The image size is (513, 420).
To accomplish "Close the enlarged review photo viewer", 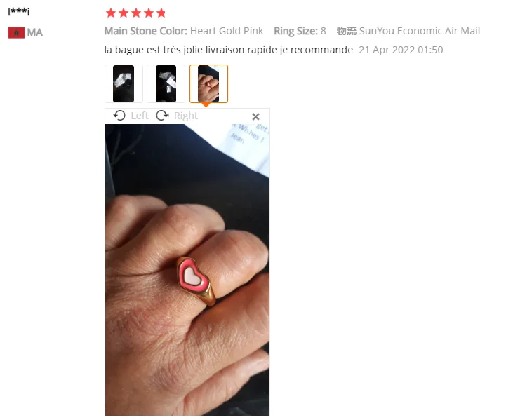I will coord(256,116).
